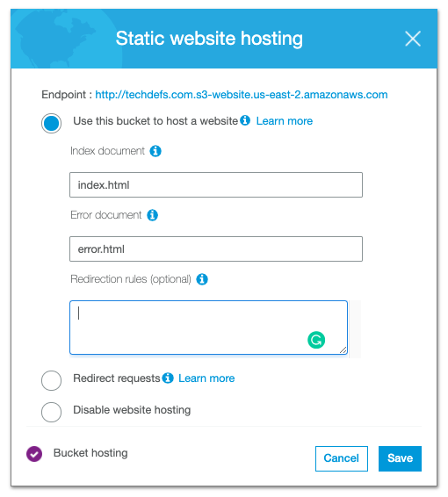
Task: Select 'Use this bucket to host a website'
Action: (51, 123)
